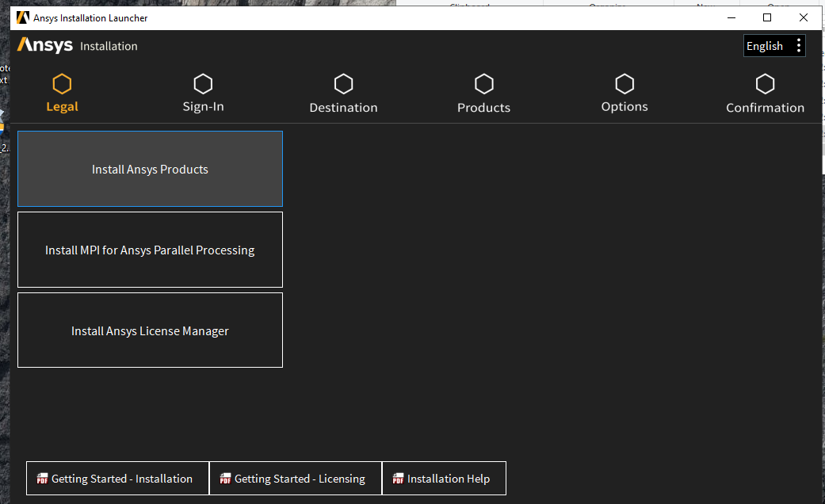Viewport: 825px width, 504px height.
Task: Go to the Confirmation label tab
Action: pos(765,108)
